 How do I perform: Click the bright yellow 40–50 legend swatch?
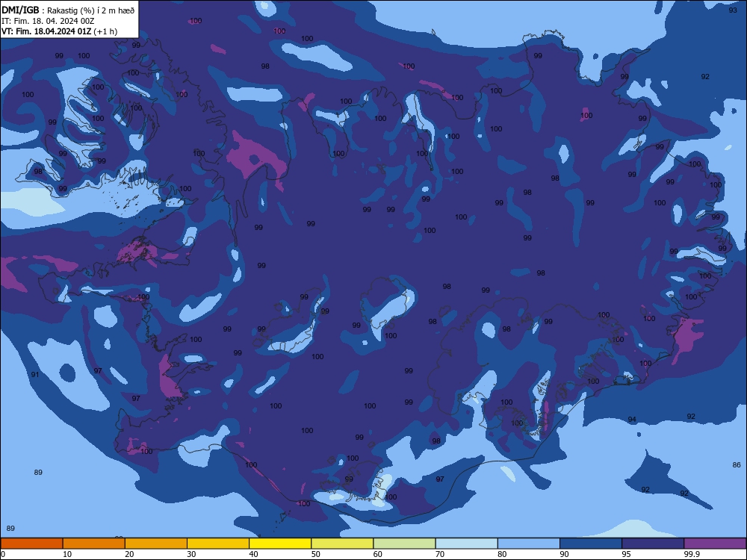(280, 544)
